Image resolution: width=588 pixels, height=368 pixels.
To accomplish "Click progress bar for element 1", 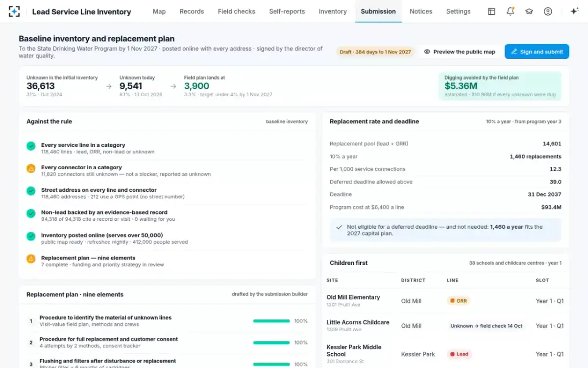I will pos(271,321).
